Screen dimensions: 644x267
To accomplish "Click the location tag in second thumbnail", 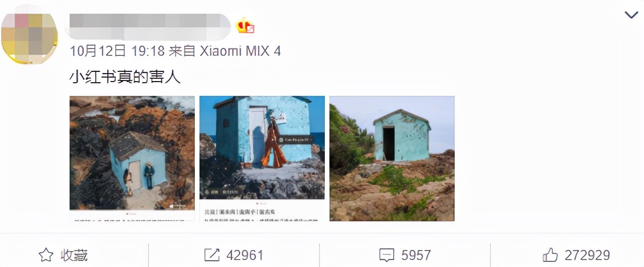I will pyautogui.click(x=296, y=139).
